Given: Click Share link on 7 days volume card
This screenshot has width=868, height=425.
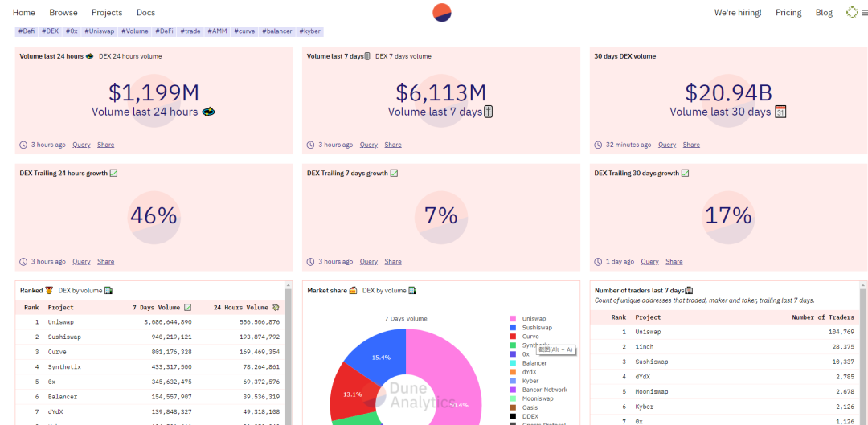Looking at the screenshot, I should pyautogui.click(x=393, y=145).
